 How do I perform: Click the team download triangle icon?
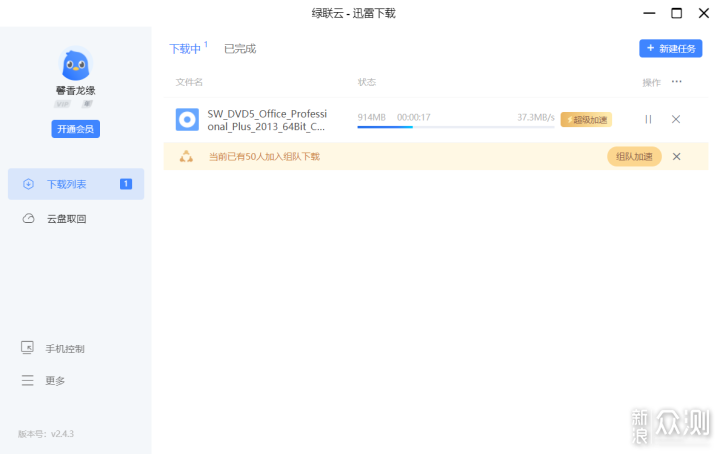[x=186, y=157]
